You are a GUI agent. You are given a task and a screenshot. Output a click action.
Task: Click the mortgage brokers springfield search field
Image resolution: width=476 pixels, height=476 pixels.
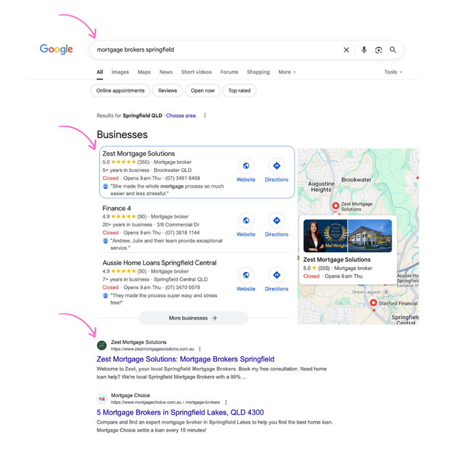pos(216,50)
